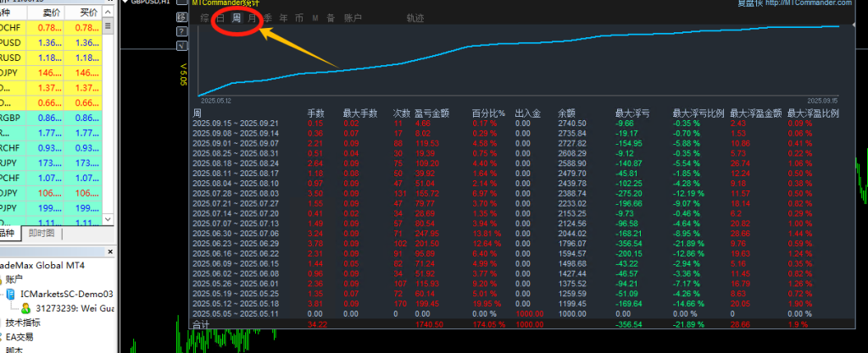This screenshot has width=868, height=353.
Task: Click the total profit 1740.50 in 合计 row
Action: (428, 324)
